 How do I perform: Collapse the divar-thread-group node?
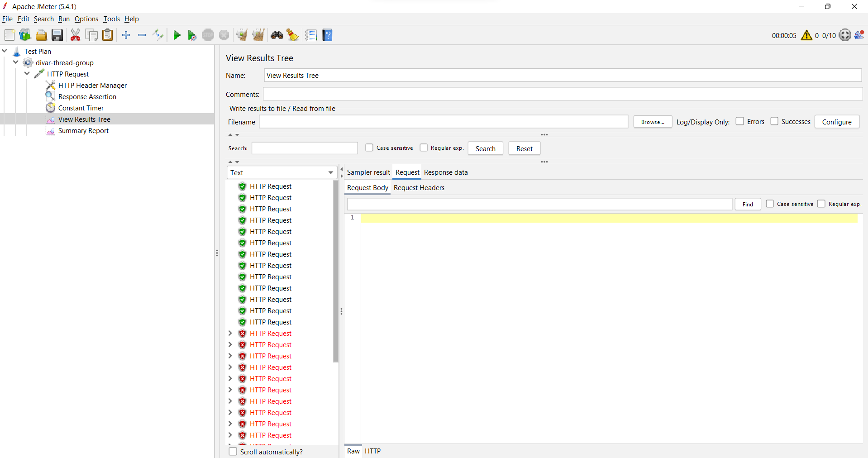tap(16, 62)
